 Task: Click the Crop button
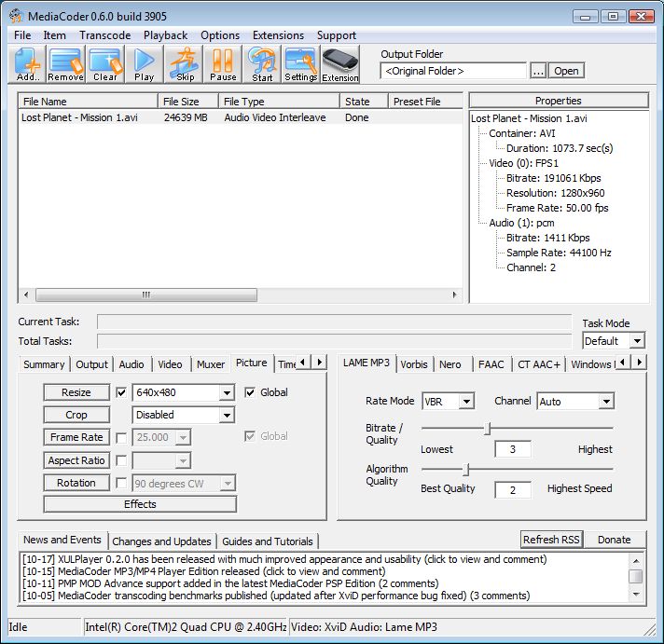76,415
